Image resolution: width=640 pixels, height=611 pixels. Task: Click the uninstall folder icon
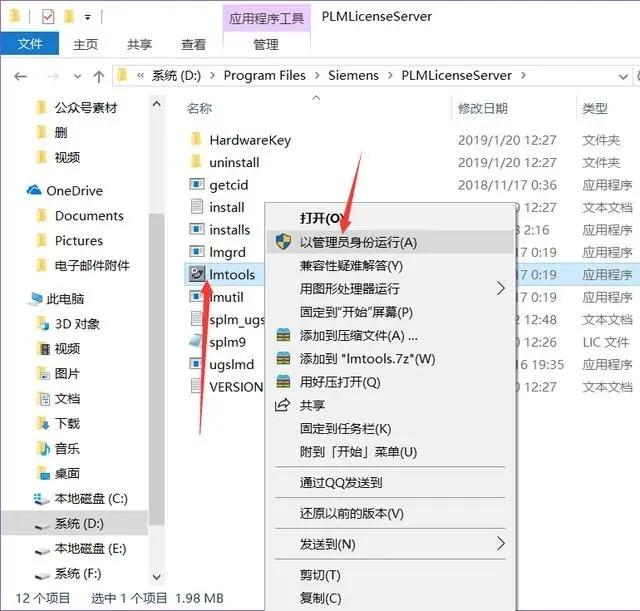click(196, 162)
